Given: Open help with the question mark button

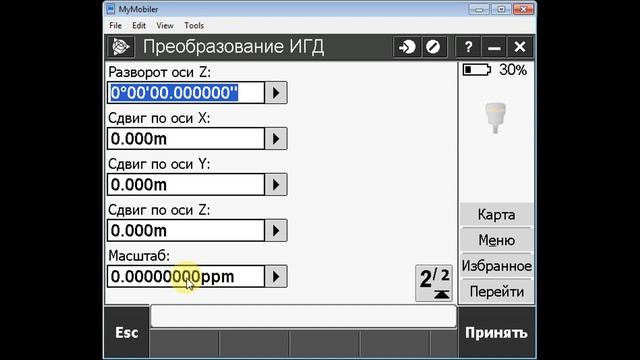Looking at the screenshot, I should tap(468, 47).
